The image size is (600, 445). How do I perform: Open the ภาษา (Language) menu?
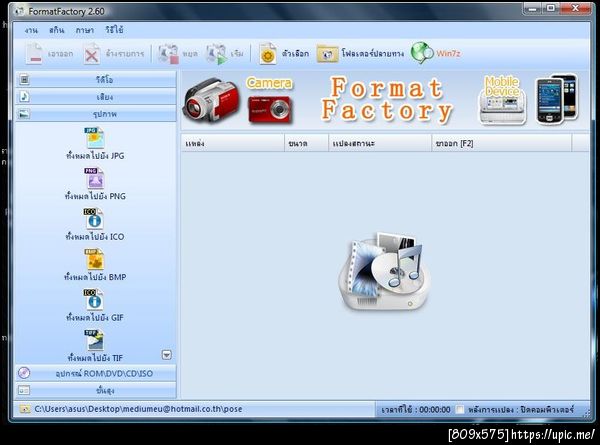(85, 30)
